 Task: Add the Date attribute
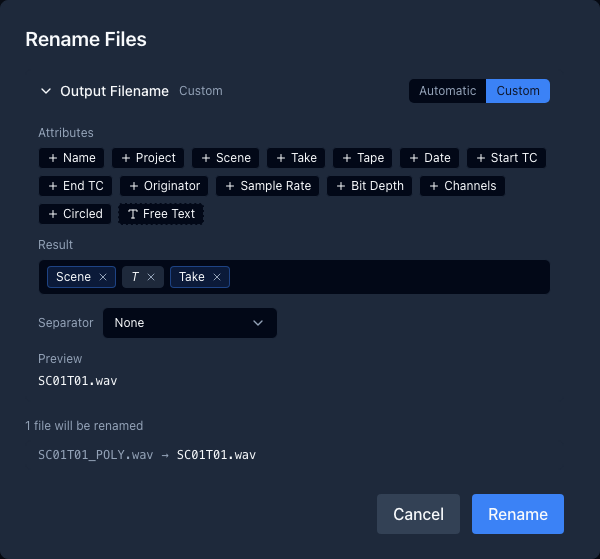pos(429,158)
